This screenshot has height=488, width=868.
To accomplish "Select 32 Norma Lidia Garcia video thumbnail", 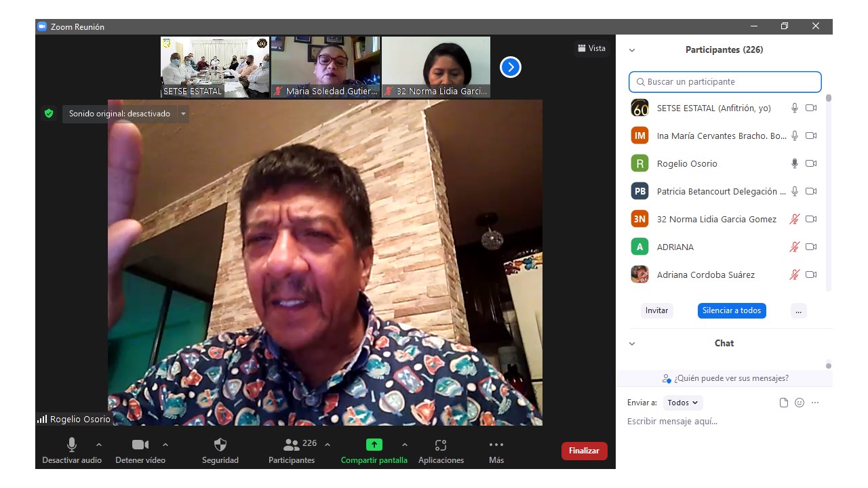I will tap(436, 67).
